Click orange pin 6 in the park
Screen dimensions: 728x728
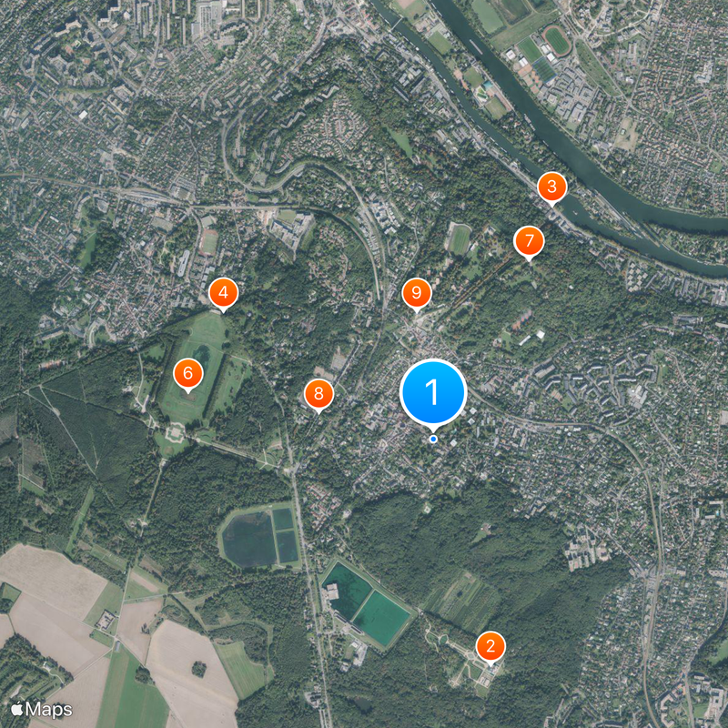[187, 373]
